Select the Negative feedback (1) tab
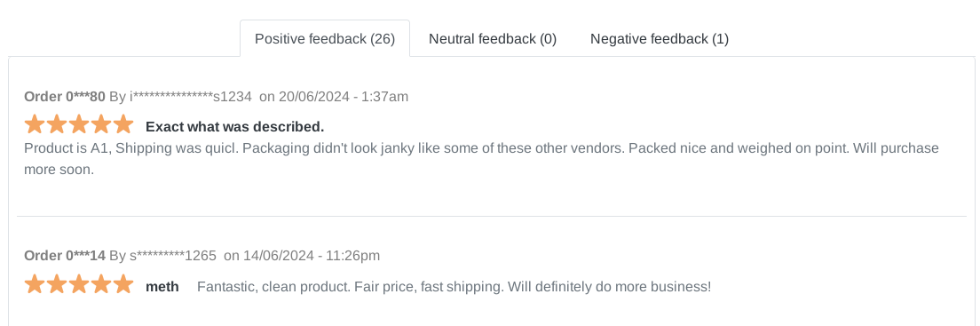The height and width of the screenshot is (326, 980). [660, 39]
